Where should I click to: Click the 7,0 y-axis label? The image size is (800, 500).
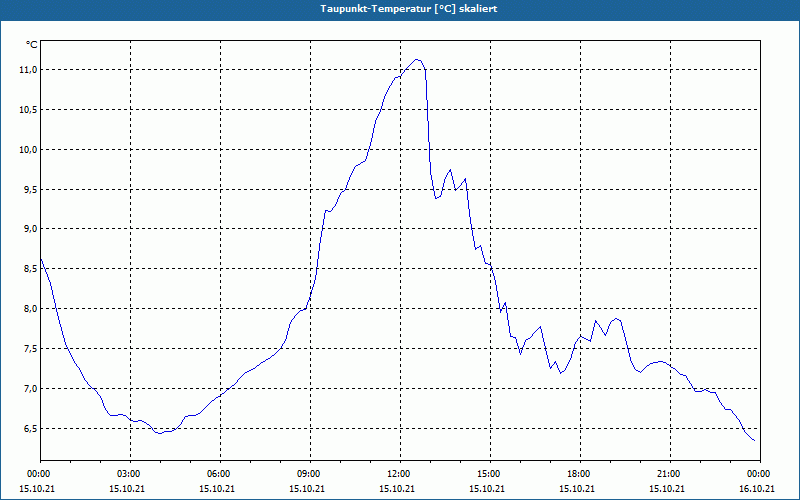[30, 388]
